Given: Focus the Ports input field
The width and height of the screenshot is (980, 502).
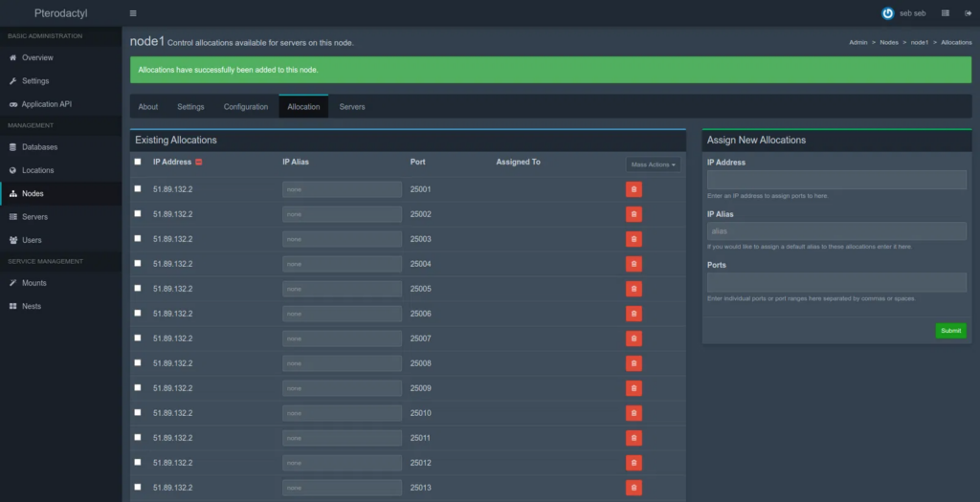Looking at the screenshot, I should click(836, 282).
